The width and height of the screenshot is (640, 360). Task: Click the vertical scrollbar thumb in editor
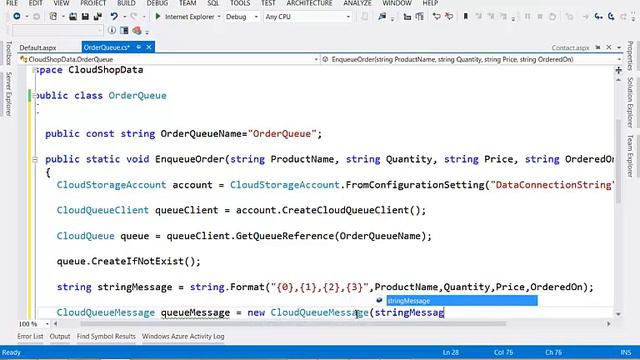click(618, 161)
